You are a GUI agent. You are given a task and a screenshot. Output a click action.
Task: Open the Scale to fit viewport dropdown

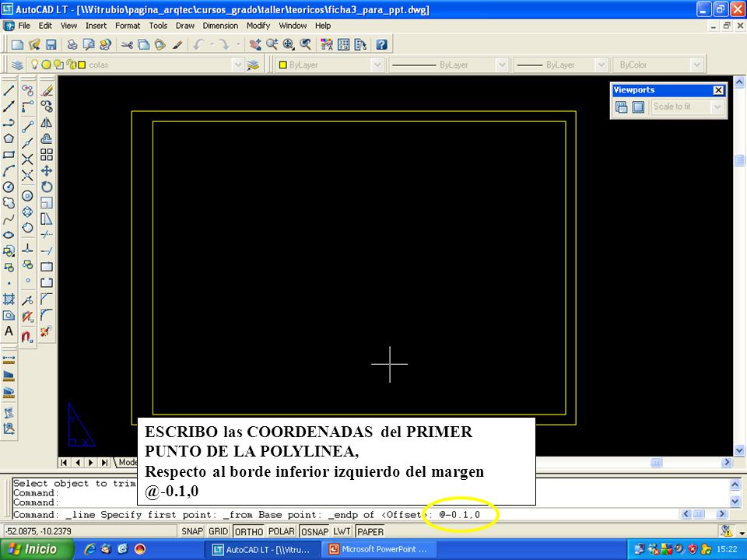[717, 107]
